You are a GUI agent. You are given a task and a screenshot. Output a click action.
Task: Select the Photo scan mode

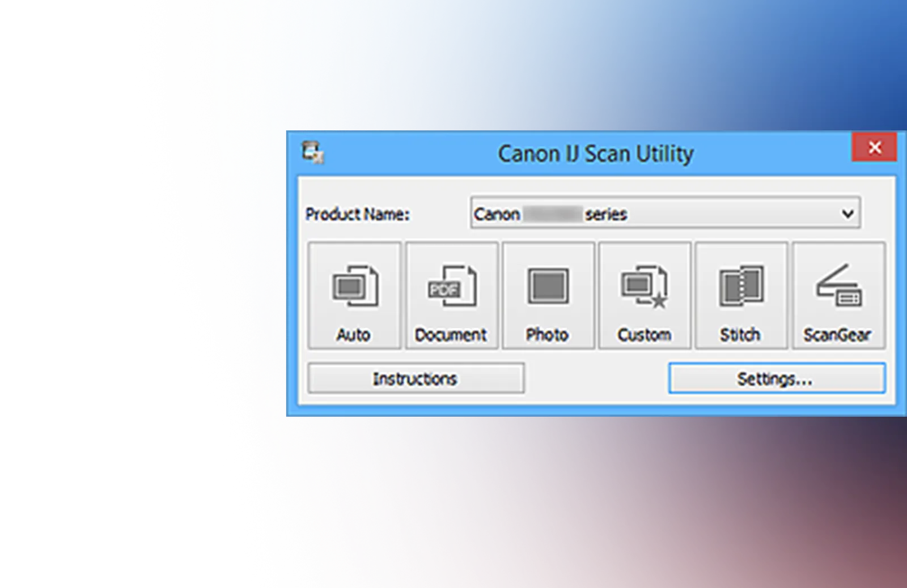point(548,295)
